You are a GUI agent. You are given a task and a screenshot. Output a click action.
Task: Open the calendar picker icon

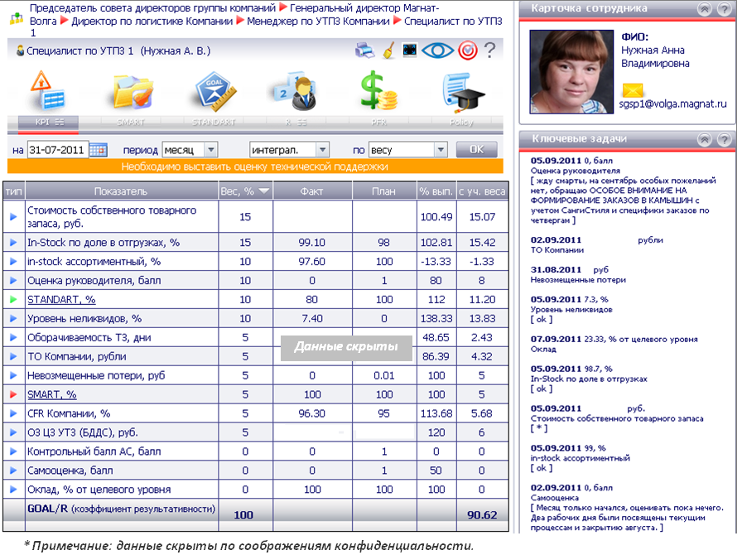pos(99,150)
